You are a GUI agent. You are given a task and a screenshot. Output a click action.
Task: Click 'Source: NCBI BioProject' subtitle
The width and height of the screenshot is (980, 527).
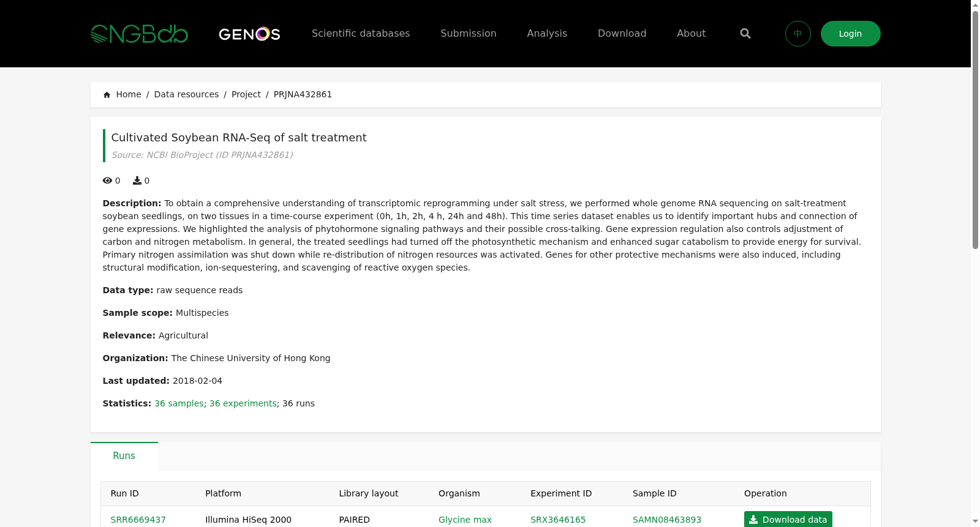(202, 155)
